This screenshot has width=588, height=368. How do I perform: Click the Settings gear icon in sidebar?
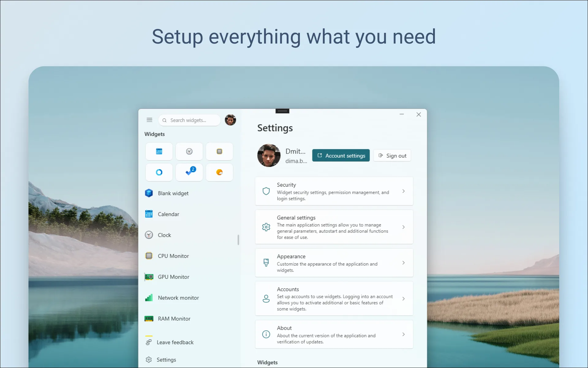tap(149, 360)
